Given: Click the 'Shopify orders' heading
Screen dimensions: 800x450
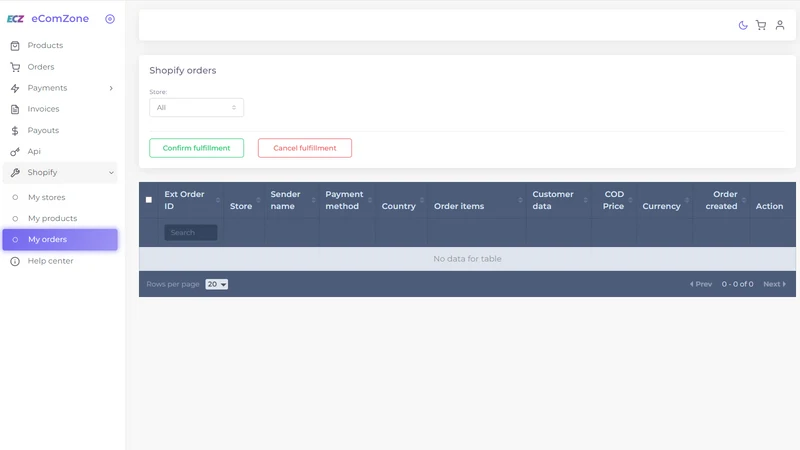Looking at the screenshot, I should [x=183, y=70].
